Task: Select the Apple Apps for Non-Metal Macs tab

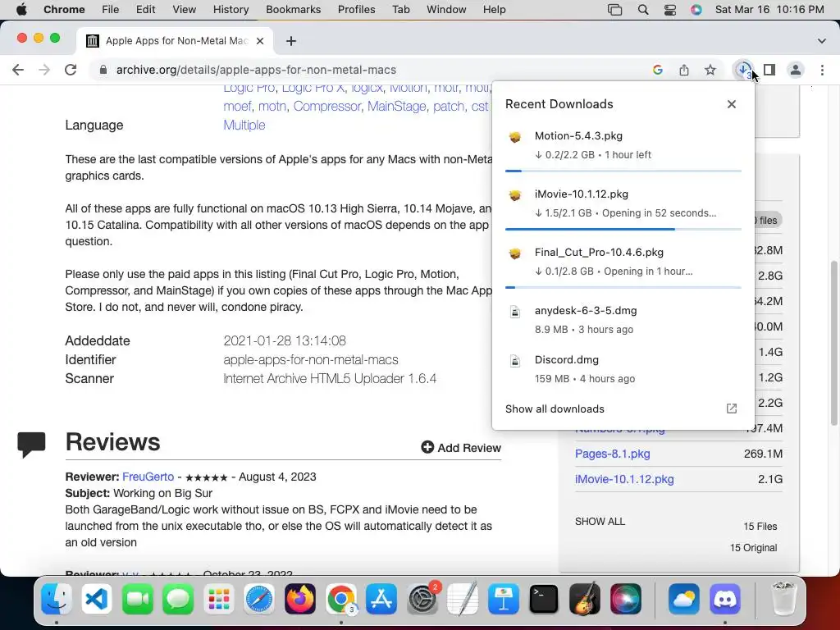Action: [x=176, y=41]
